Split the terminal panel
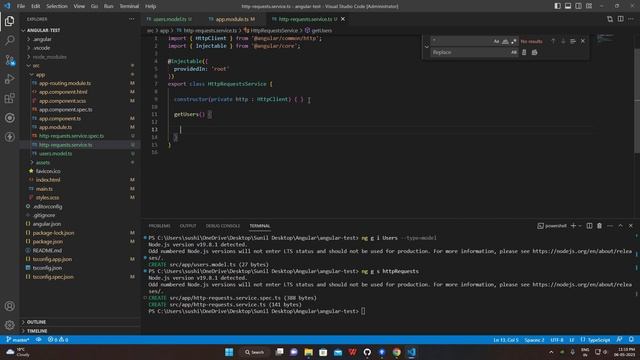Viewport: 640px width, 360px height. point(589,226)
